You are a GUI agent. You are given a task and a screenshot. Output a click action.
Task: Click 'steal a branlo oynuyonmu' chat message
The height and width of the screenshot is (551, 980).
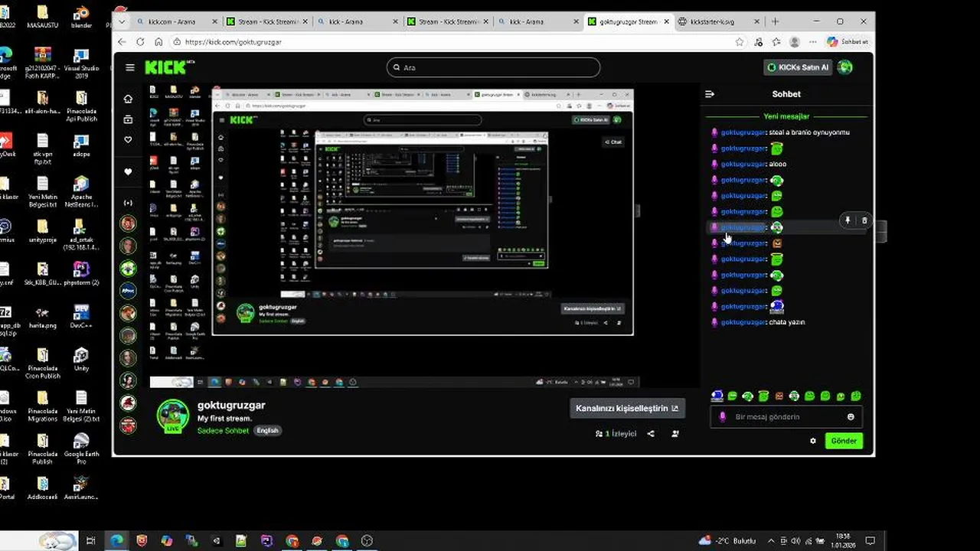click(x=808, y=132)
